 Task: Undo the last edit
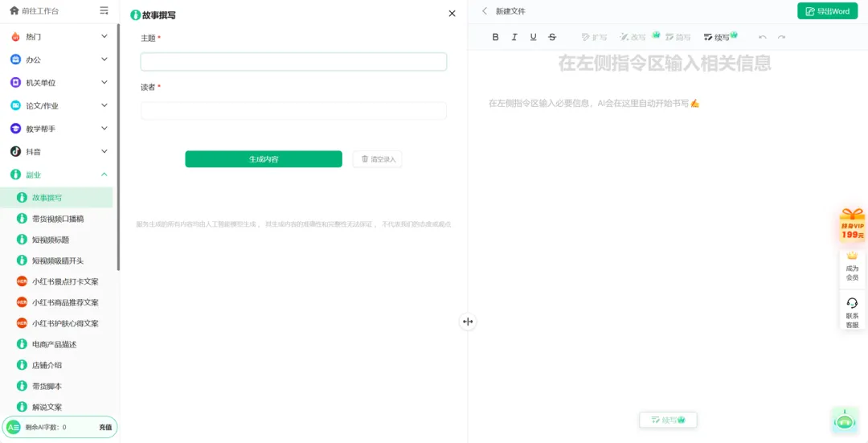(762, 37)
